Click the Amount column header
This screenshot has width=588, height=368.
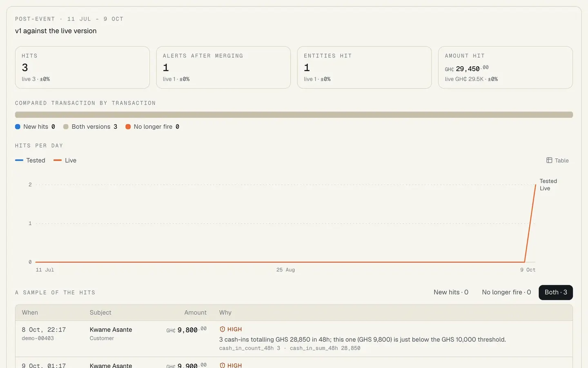pos(195,312)
